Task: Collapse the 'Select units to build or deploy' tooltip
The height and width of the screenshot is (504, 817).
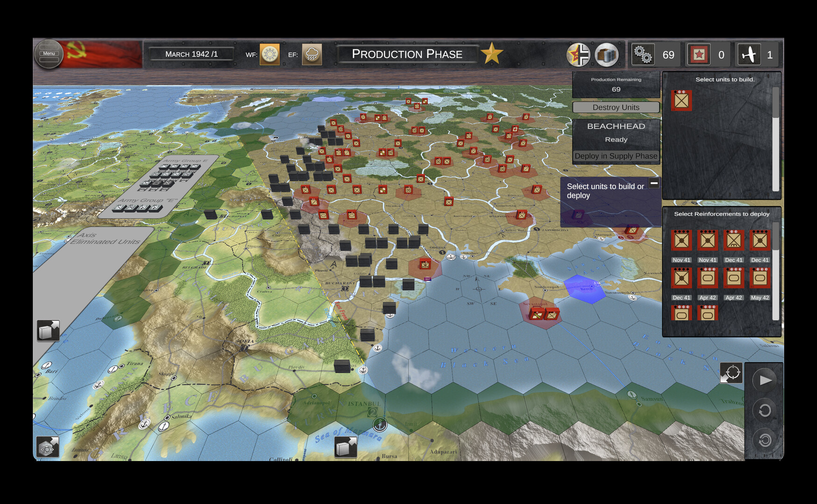Action: pyautogui.click(x=654, y=183)
